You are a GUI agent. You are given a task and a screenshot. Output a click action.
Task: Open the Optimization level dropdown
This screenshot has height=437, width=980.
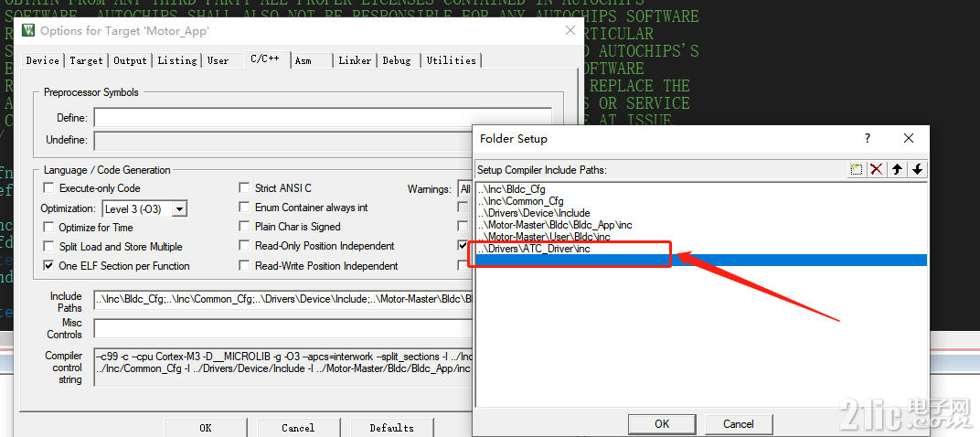coord(179,208)
